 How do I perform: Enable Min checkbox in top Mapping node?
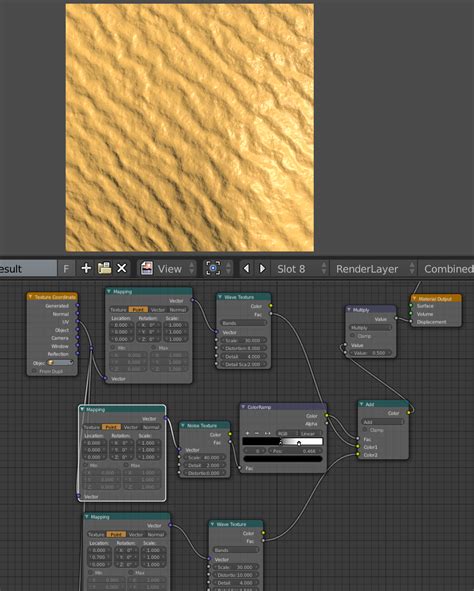pos(113,348)
